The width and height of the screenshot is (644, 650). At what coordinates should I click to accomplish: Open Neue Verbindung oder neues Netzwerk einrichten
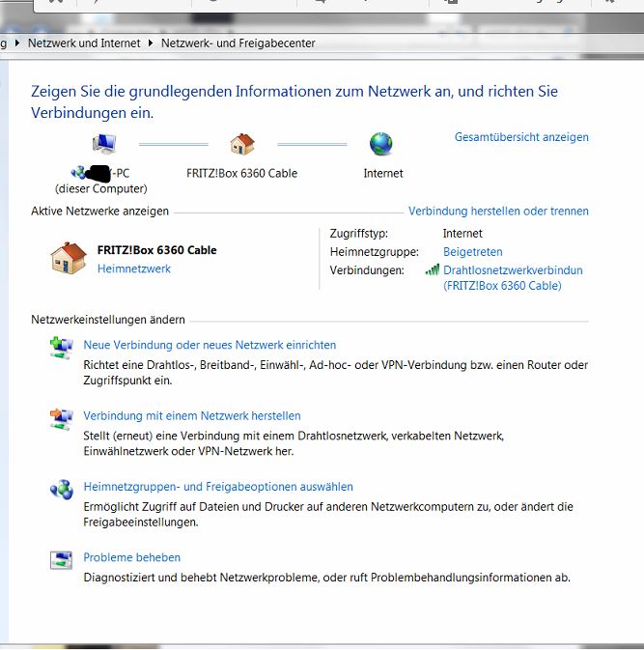coord(210,345)
